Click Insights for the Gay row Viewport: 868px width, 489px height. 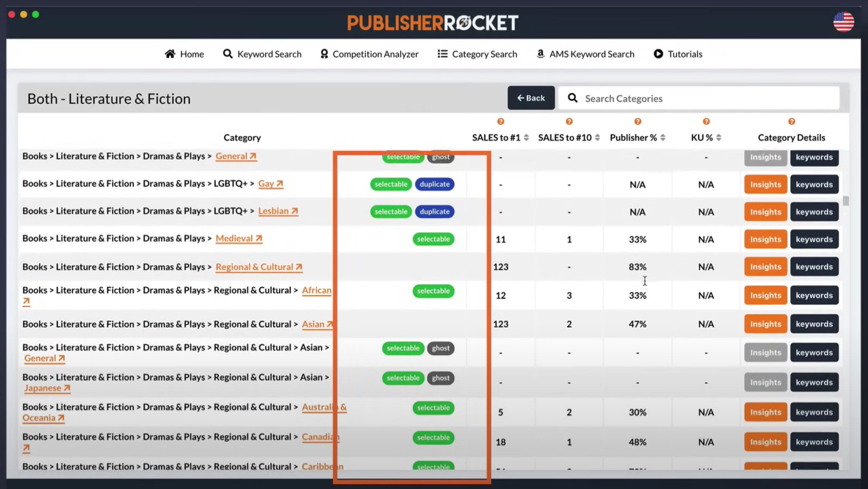point(765,184)
